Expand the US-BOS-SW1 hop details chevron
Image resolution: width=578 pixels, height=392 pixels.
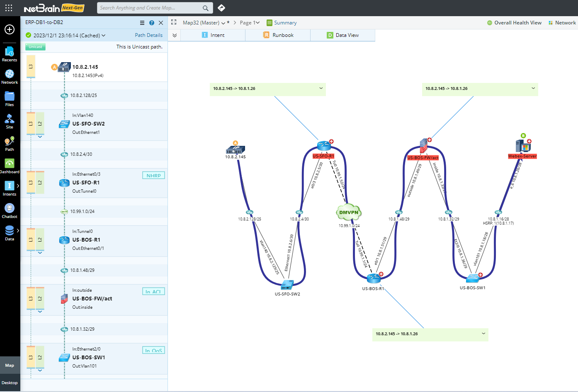tap(40, 370)
